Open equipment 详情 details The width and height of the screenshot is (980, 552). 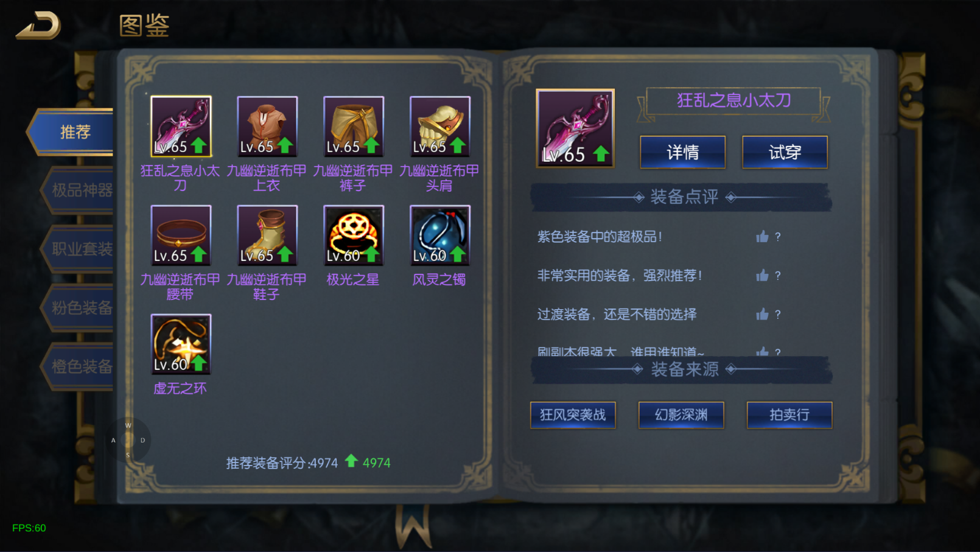[x=682, y=152]
